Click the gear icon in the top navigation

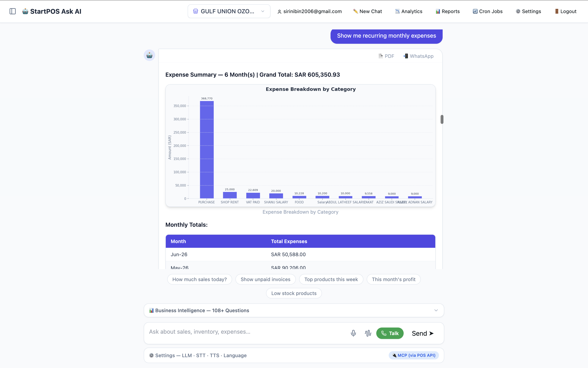pyautogui.click(x=518, y=11)
